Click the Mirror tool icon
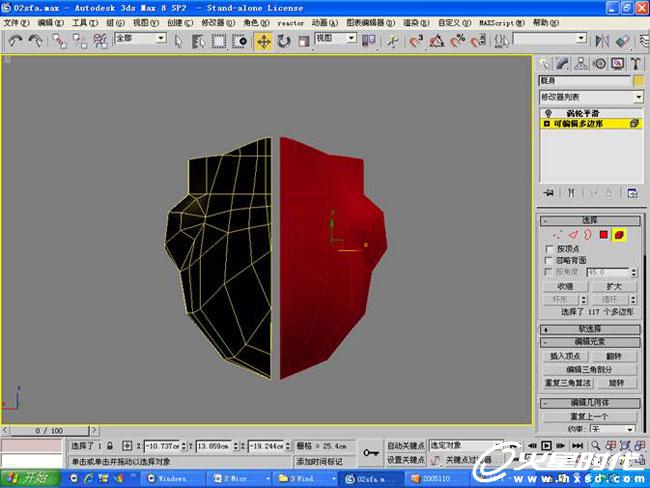 click(x=602, y=41)
